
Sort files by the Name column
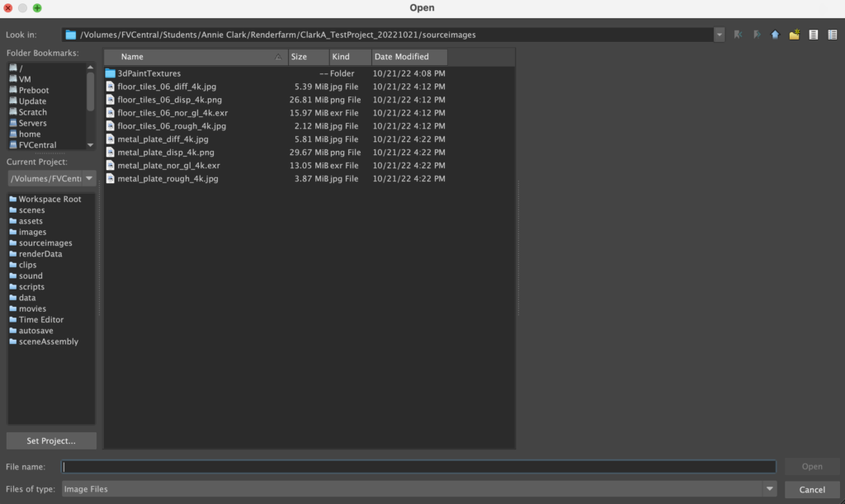click(x=196, y=57)
